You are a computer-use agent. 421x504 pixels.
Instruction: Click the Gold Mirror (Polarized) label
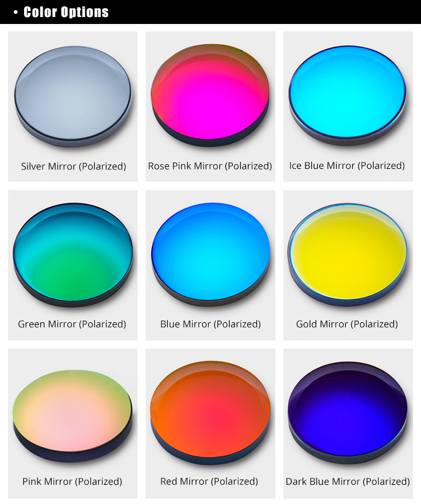tap(347, 324)
